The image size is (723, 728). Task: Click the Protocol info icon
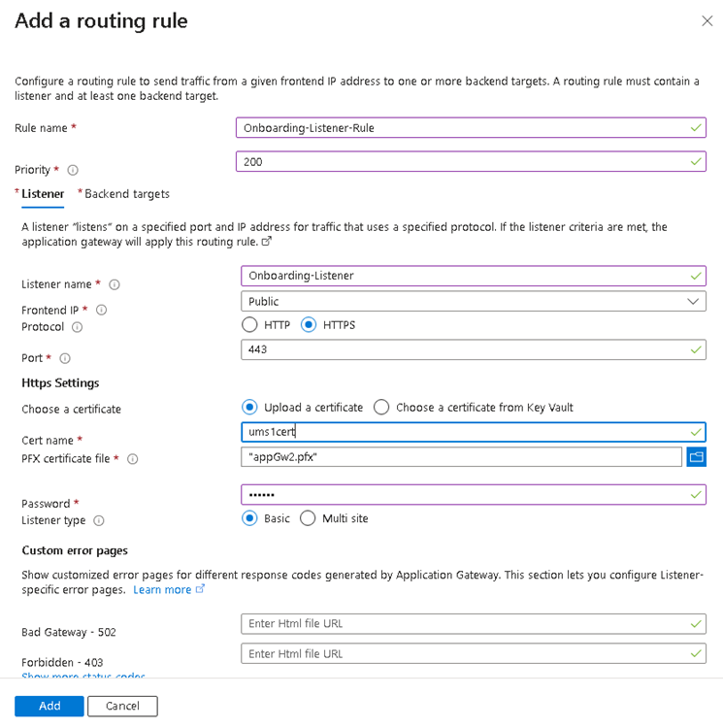[78, 327]
